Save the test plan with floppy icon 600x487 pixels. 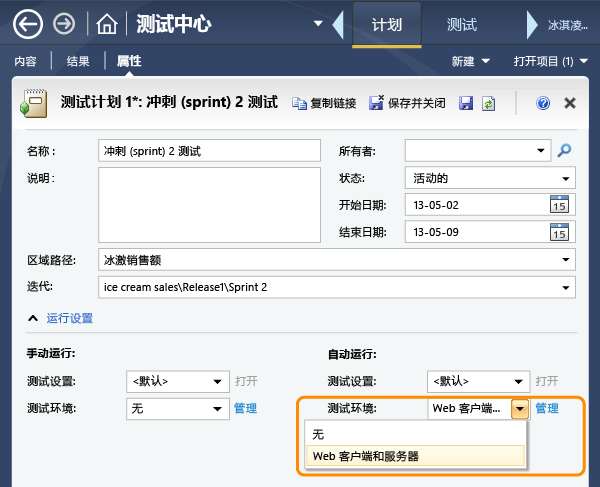tap(466, 103)
